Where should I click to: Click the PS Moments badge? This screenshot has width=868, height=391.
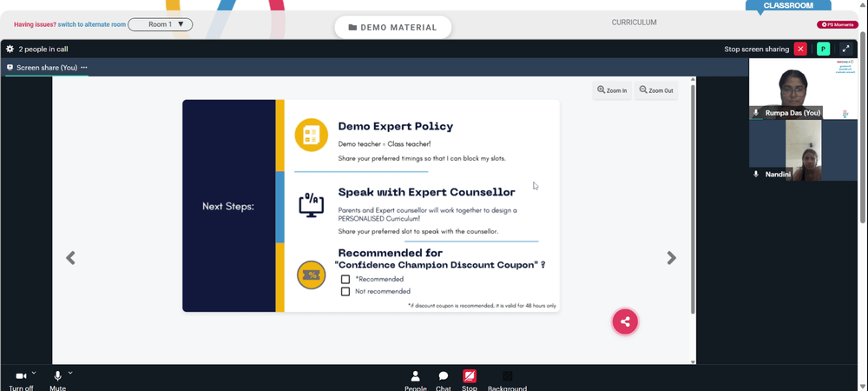(838, 24)
